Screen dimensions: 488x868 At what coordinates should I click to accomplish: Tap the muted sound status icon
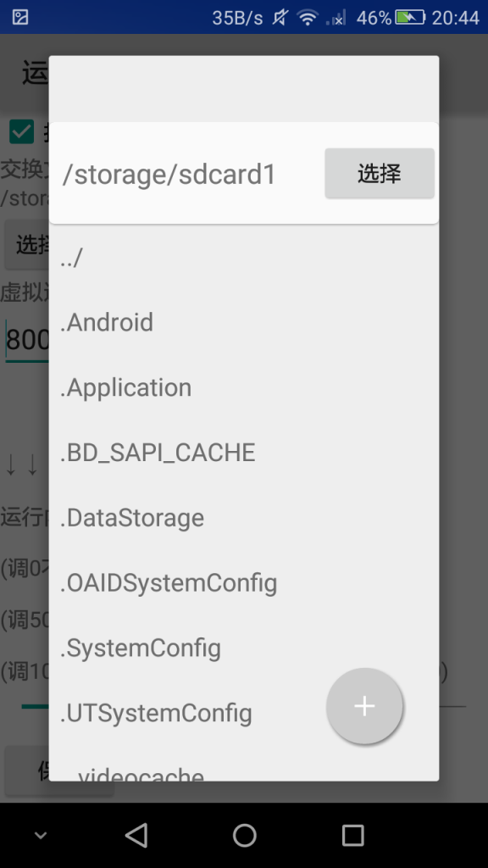click(280, 18)
